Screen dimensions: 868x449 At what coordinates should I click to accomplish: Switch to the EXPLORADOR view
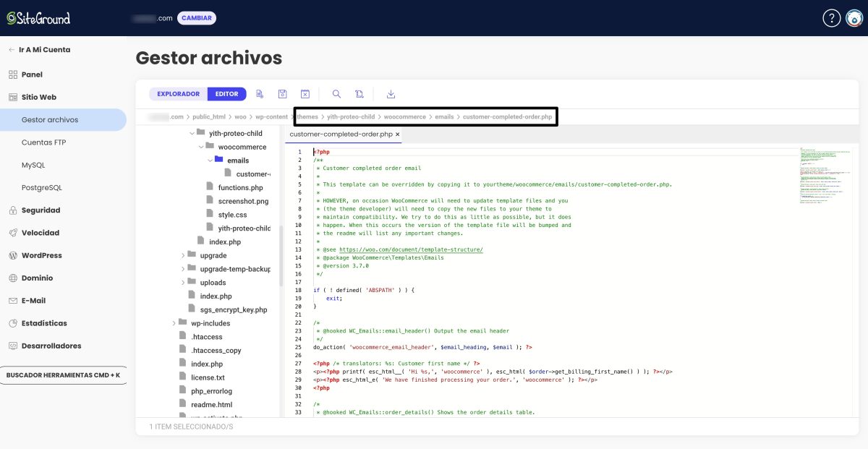click(x=178, y=94)
